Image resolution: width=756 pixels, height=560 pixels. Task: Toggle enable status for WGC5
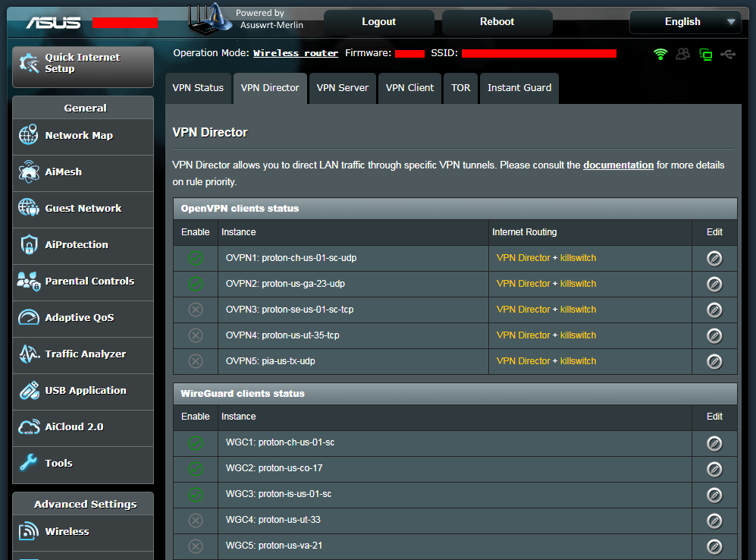coord(196,546)
